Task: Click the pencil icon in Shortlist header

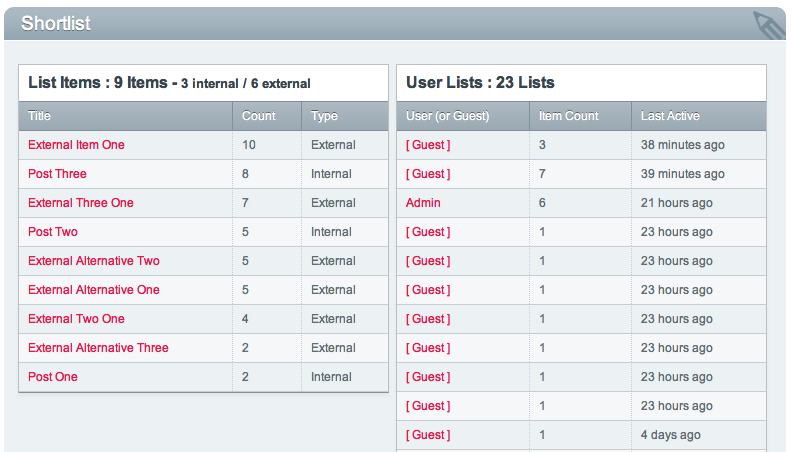Action: [x=768, y=24]
